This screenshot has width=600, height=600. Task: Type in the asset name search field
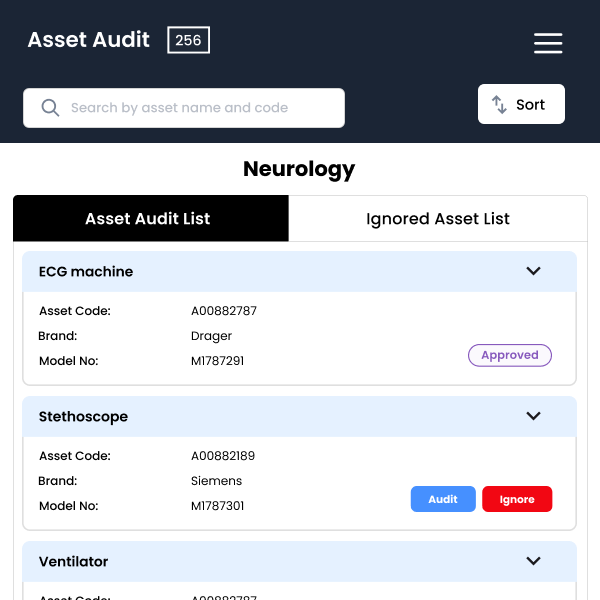coord(200,108)
